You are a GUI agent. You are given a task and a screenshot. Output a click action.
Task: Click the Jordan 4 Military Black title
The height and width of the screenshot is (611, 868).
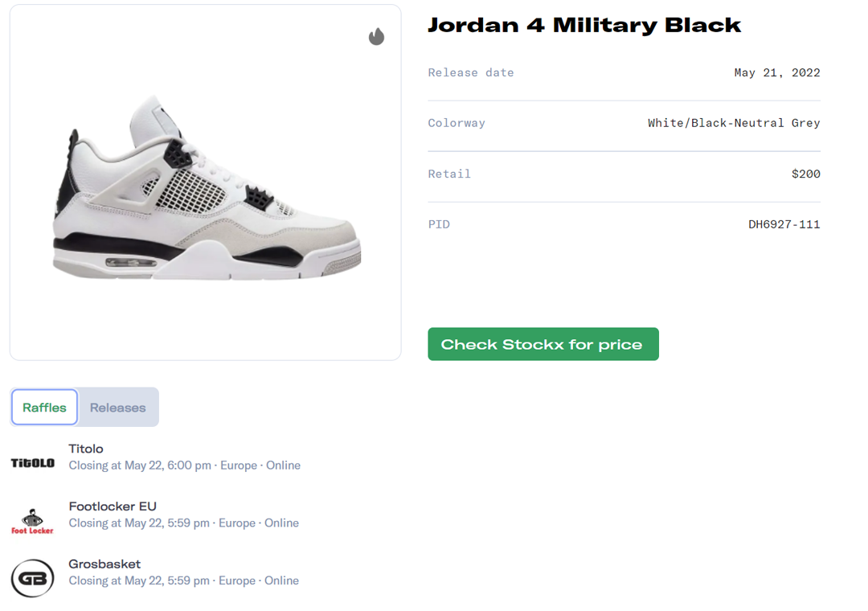[x=583, y=25]
